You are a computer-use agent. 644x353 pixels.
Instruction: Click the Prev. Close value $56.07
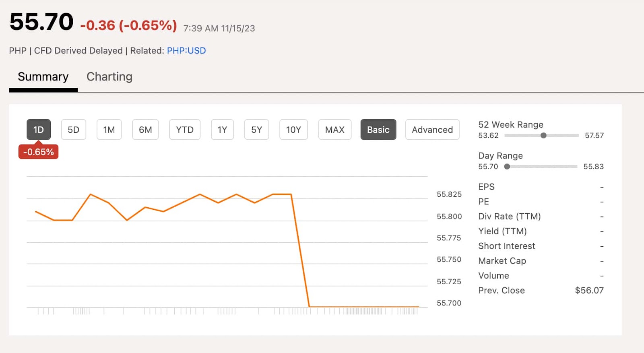[589, 291]
